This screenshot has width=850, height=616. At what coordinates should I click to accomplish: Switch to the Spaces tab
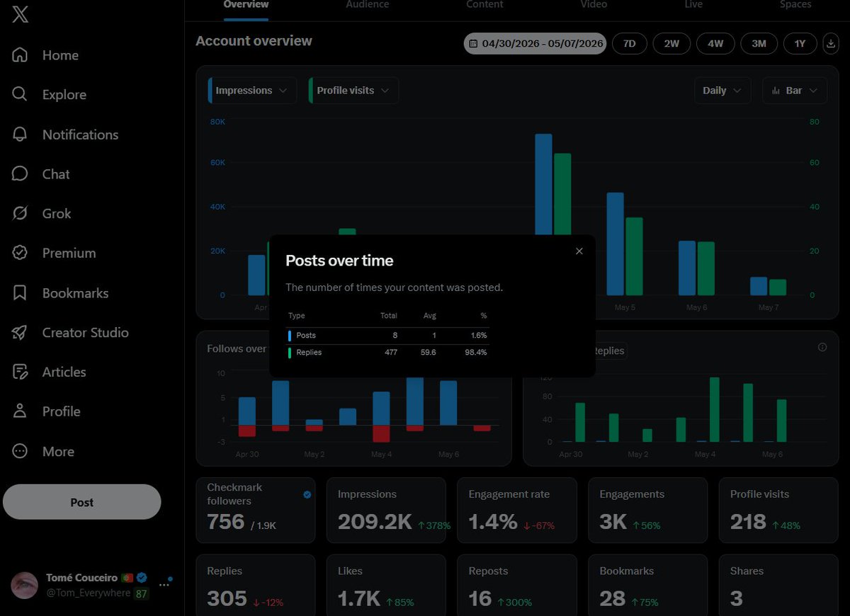point(795,6)
